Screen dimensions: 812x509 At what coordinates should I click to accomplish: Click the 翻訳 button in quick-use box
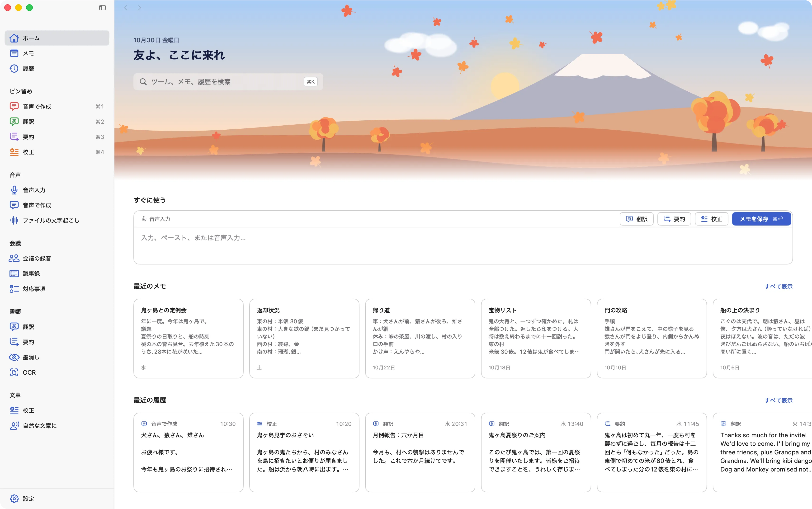(636, 219)
